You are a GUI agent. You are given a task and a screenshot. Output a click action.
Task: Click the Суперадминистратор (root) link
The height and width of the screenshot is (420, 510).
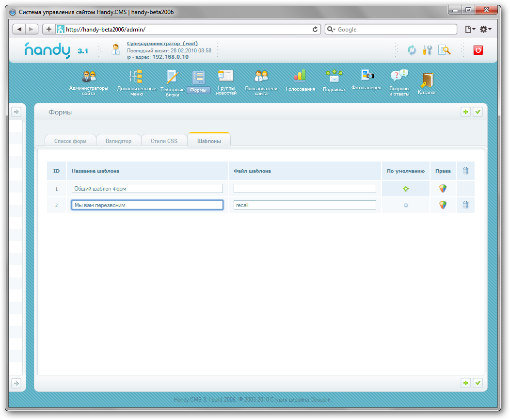[162, 44]
